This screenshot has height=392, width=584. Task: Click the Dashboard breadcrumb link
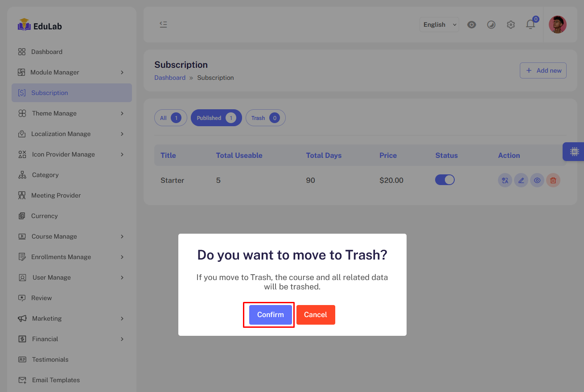[169, 78]
